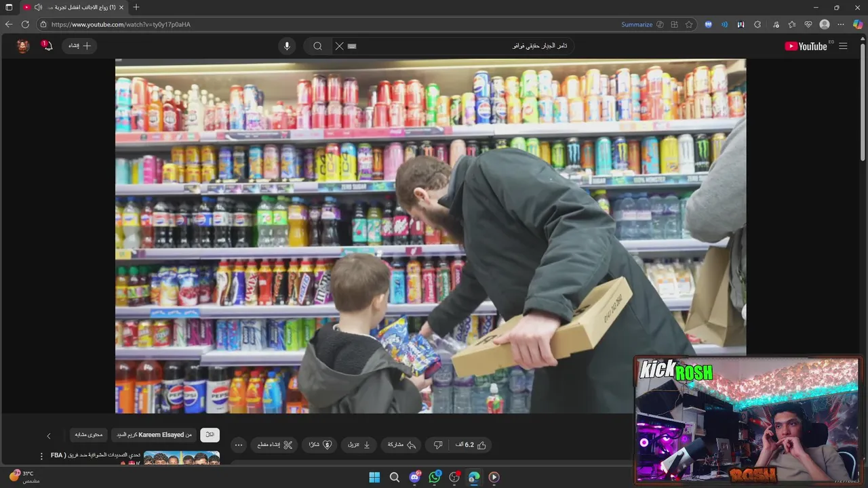The width and height of the screenshot is (868, 488).
Task: Open Edge Settings and more menu
Action: (x=842, y=24)
